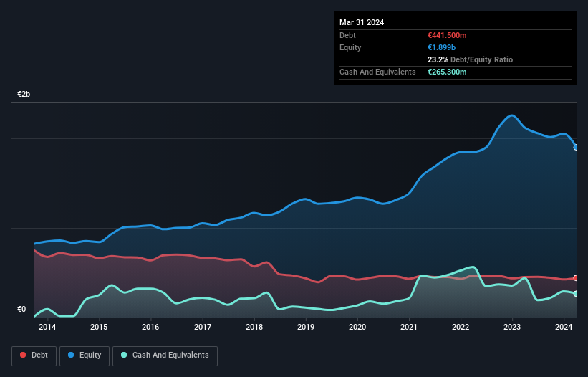
Task: Click the blue dot in Equity legend
Action: coord(72,355)
